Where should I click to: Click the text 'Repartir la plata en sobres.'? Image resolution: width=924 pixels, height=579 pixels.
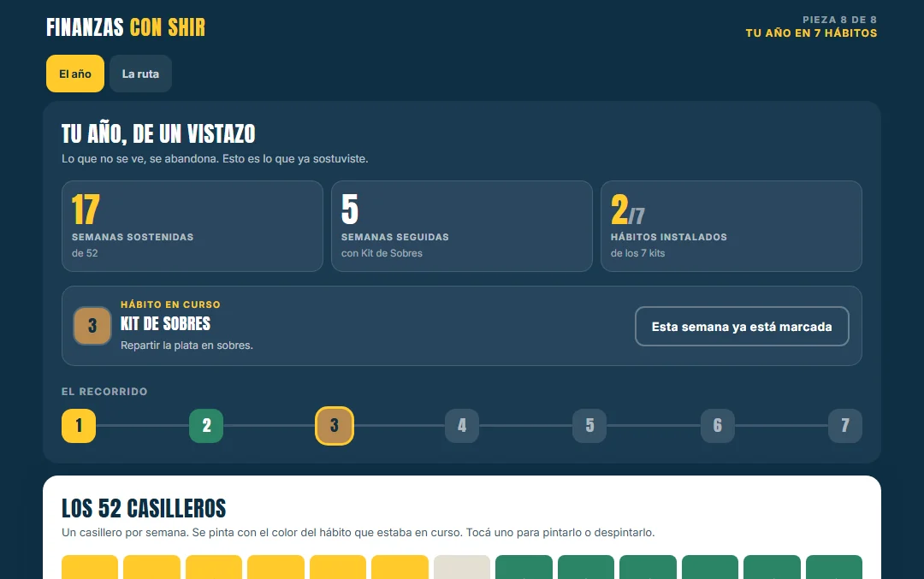[x=187, y=346]
